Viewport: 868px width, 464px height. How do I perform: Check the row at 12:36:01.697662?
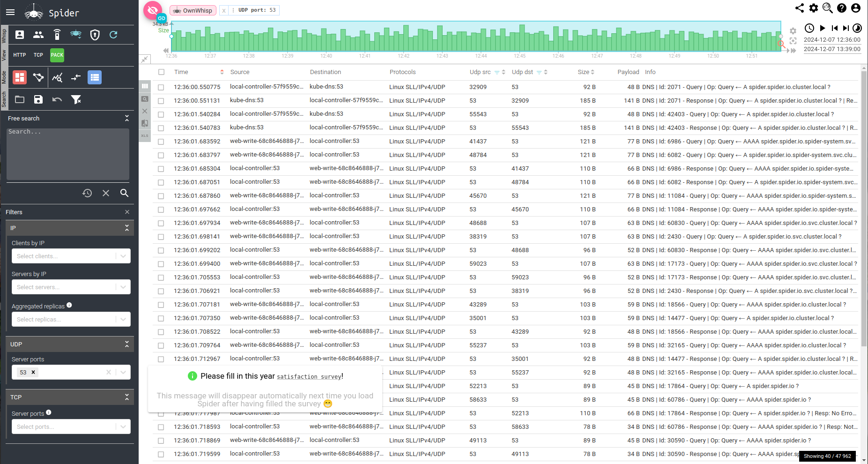coord(161,210)
